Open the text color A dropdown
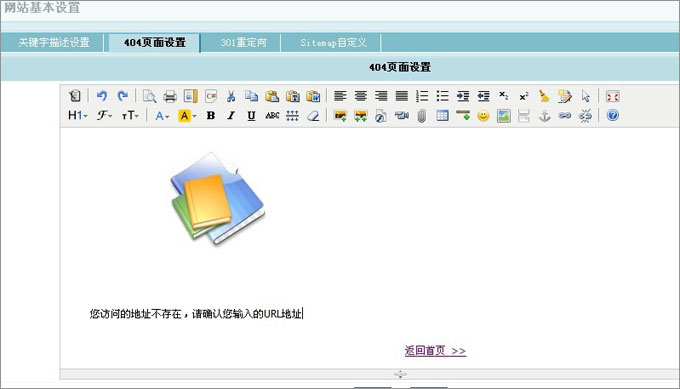Image resolution: width=680 pixels, height=389 pixels. point(162,116)
